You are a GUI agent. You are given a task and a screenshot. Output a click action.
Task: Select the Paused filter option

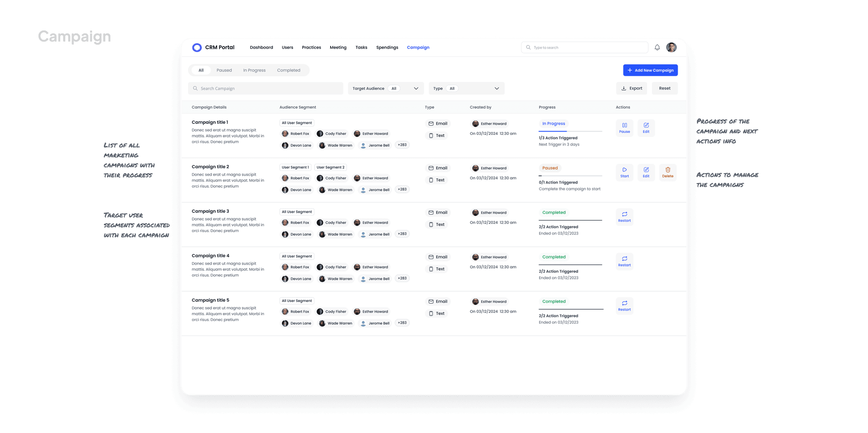pyautogui.click(x=224, y=70)
